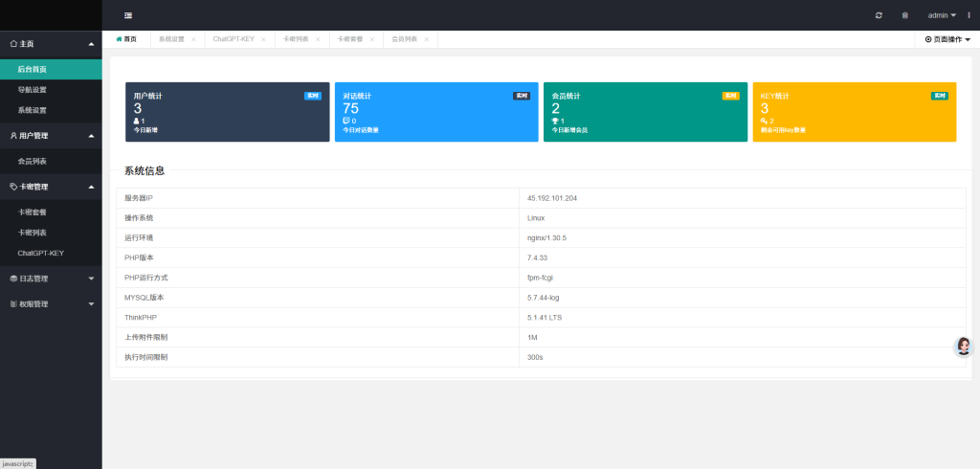The height and width of the screenshot is (469, 980).
Task: Open the admin user dropdown
Action: pos(942,15)
